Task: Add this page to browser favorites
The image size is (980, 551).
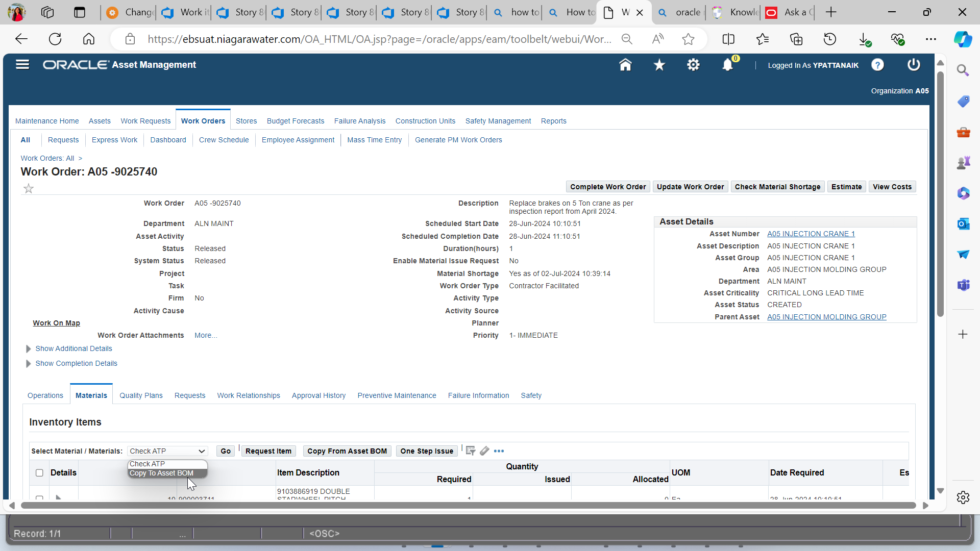Action: click(x=689, y=39)
